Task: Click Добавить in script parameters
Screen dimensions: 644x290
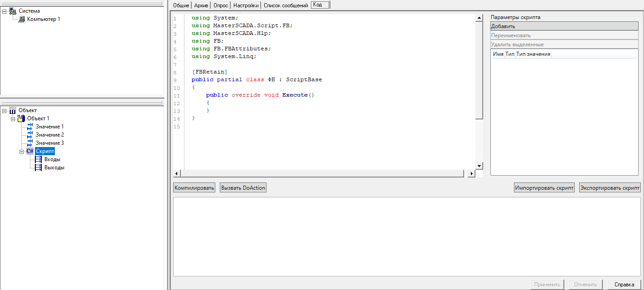Action: pyautogui.click(x=564, y=26)
